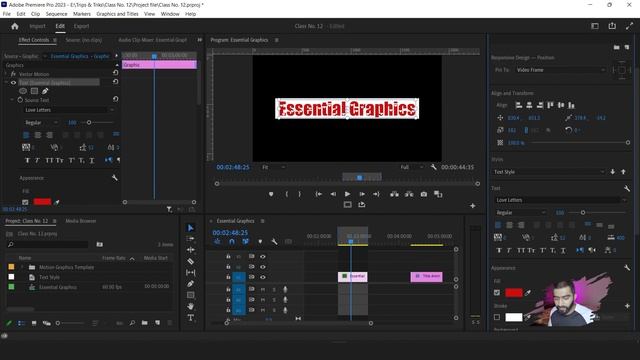The height and width of the screenshot is (360, 640).
Task: Expand Motion Graphics Template bin
Action: 22,267
